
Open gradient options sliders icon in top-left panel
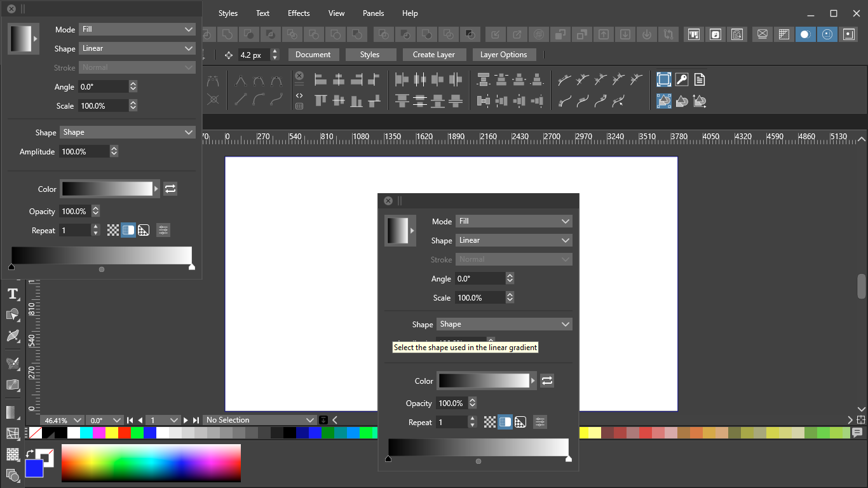coord(163,230)
